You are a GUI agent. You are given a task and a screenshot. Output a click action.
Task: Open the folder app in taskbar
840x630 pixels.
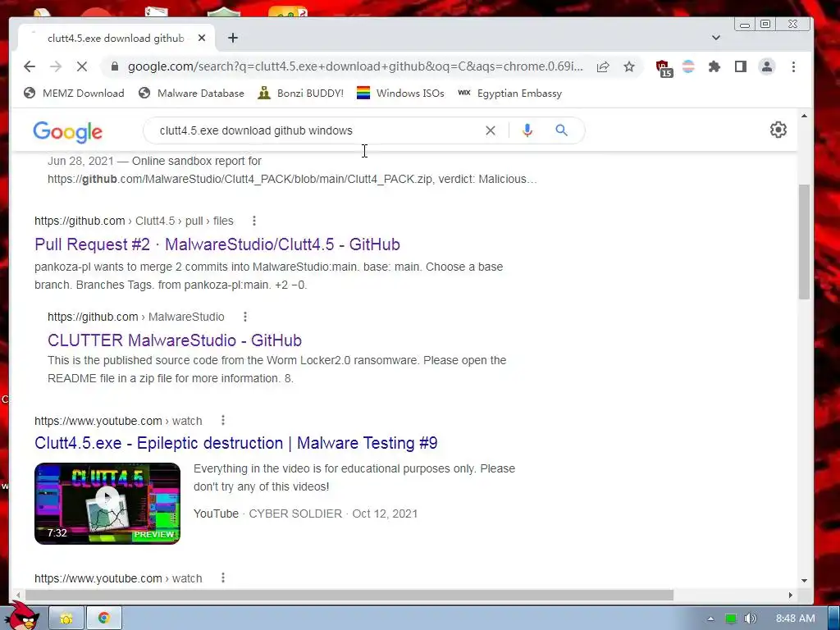(x=66, y=619)
